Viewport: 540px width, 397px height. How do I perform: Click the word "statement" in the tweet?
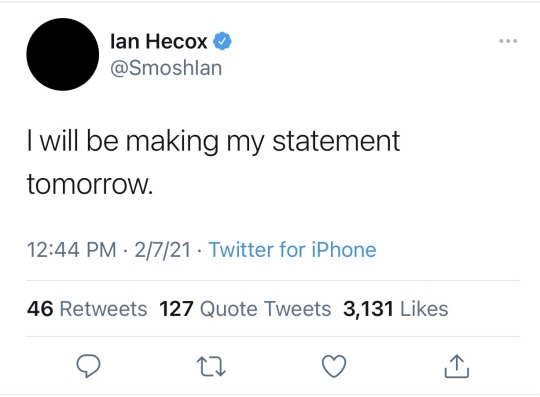coord(336,141)
